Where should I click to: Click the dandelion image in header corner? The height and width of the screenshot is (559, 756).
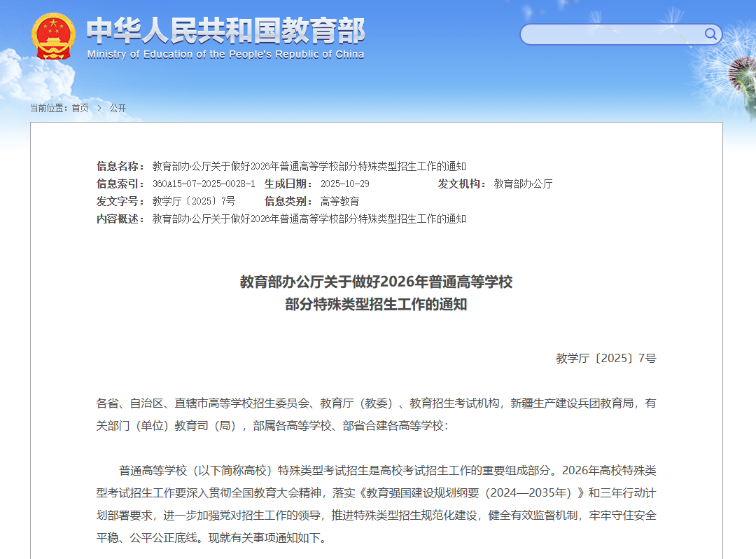pyautogui.click(x=736, y=70)
